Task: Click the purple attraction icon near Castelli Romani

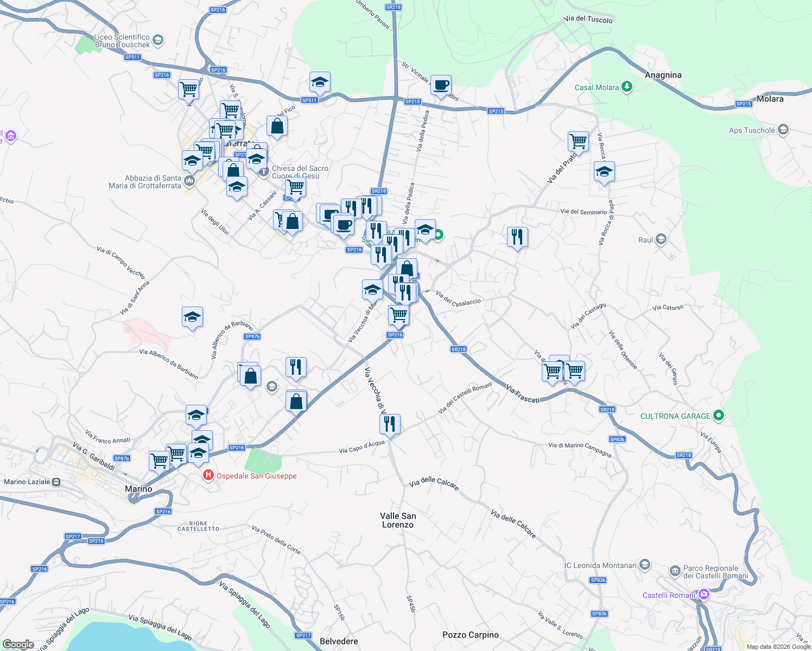Action: (x=705, y=594)
